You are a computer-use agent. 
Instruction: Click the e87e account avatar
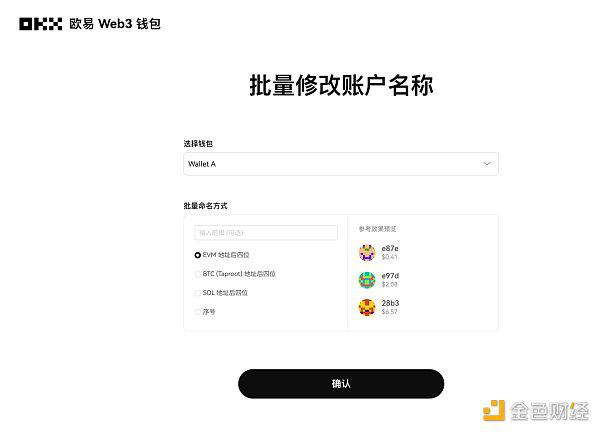367,253
